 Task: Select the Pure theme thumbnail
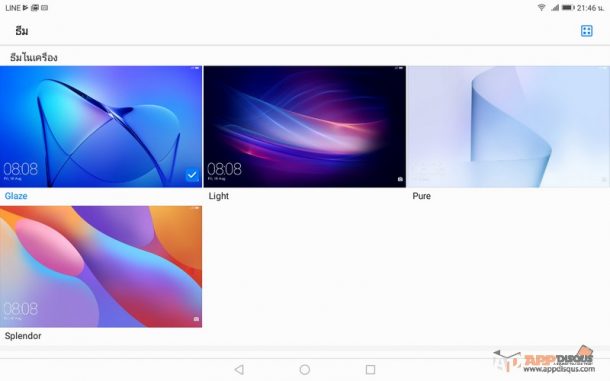click(508, 126)
